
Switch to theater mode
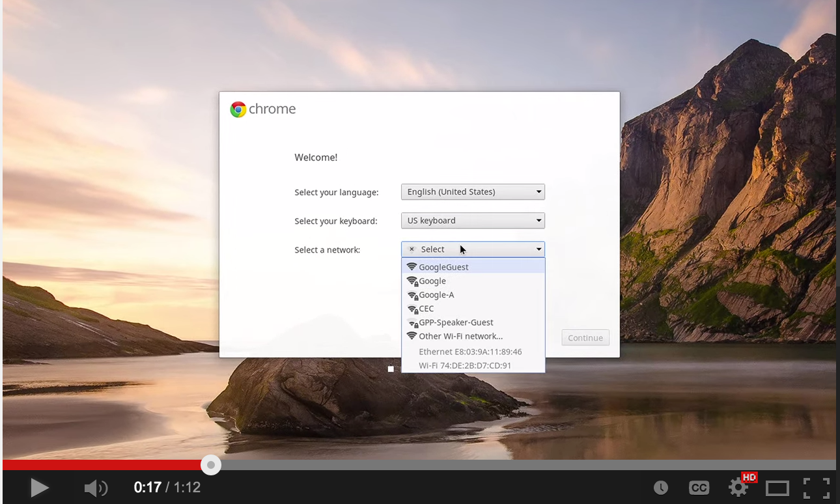click(777, 488)
